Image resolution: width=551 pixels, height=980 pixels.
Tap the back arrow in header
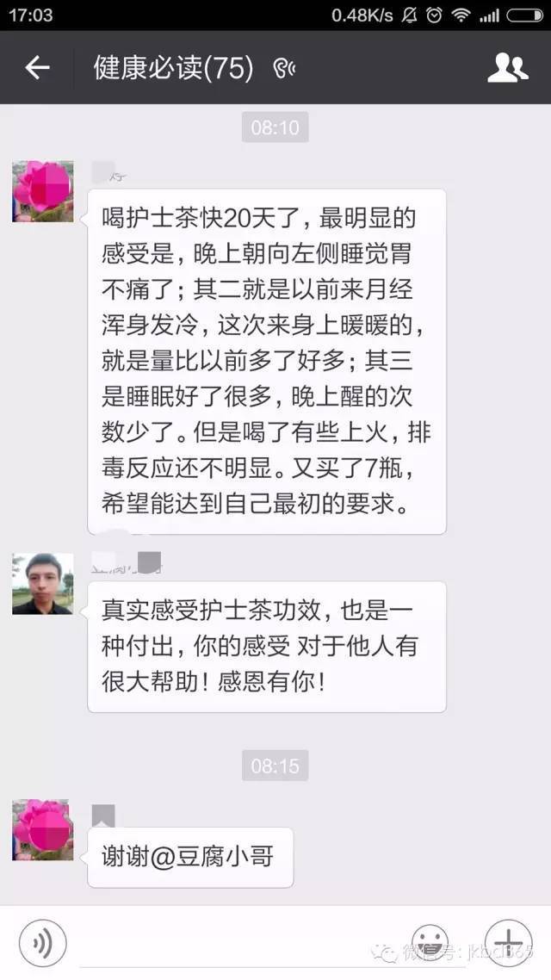point(38,67)
